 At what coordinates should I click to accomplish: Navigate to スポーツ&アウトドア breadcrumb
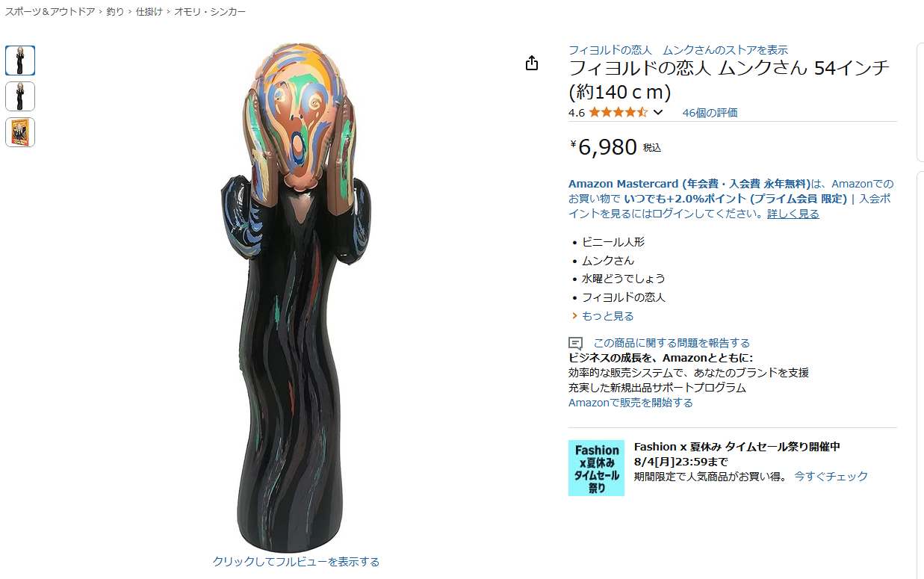point(50,12)
